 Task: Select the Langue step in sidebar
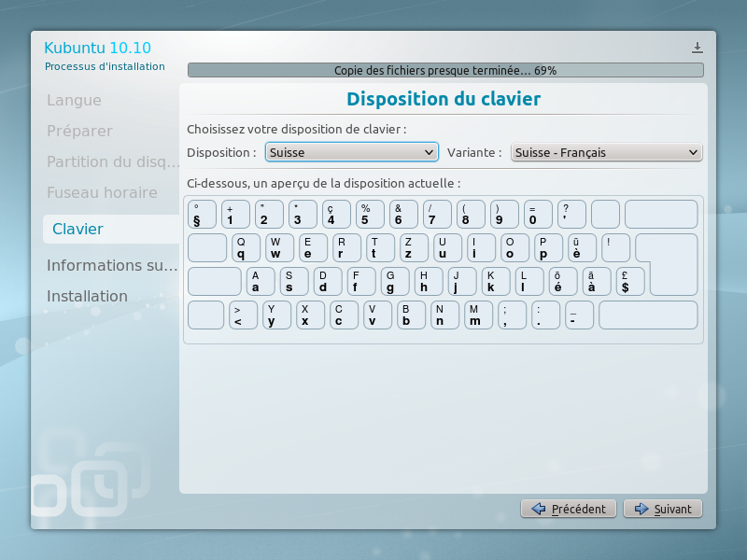tap(75, 100)
